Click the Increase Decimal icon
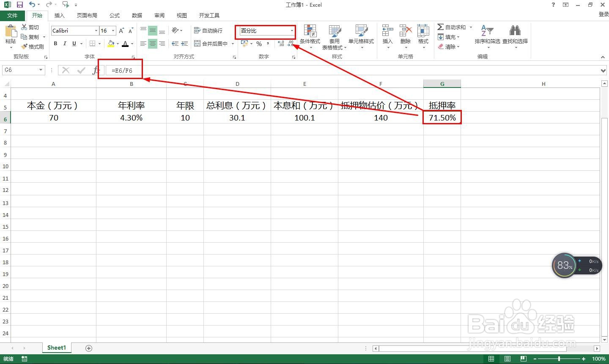 281,44
